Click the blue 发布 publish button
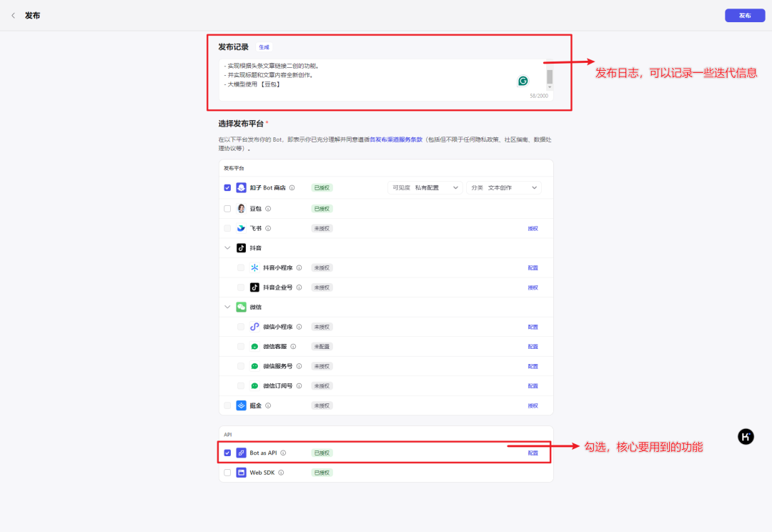Image resolution: width=772 pixels, height=532 pixels. click(x=744, y=16)
